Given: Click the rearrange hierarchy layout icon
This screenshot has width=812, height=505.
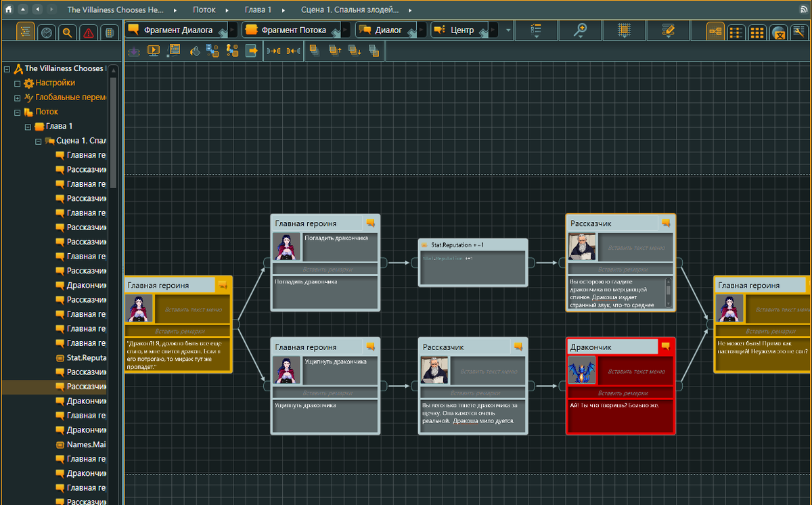Looking at the screenshot, I should point(232,51).
